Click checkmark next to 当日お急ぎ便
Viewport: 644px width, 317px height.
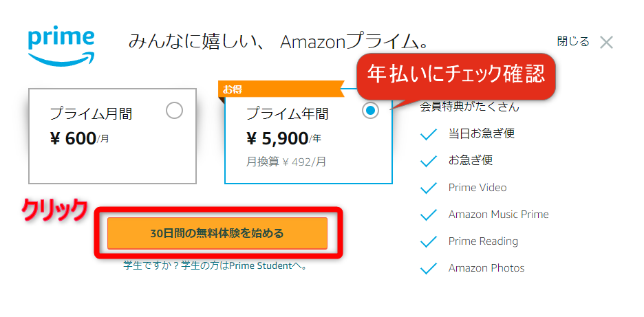[x=429, y=134]
